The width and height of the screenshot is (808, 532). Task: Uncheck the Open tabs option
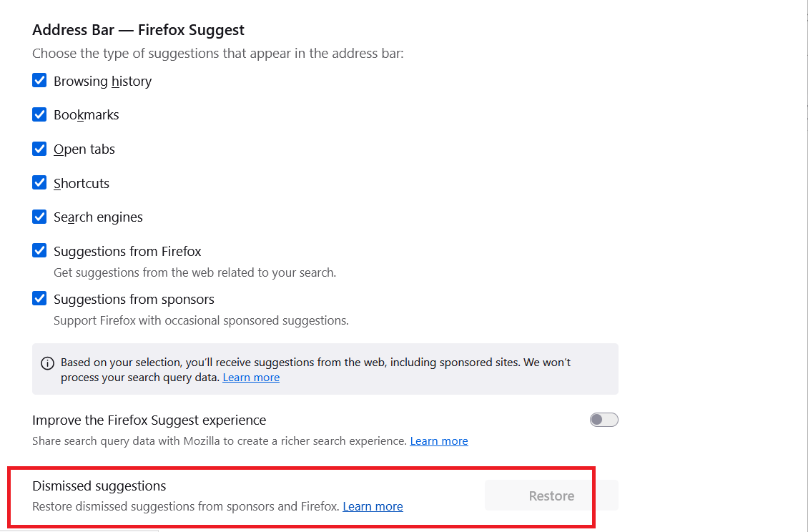click(39, 148)
